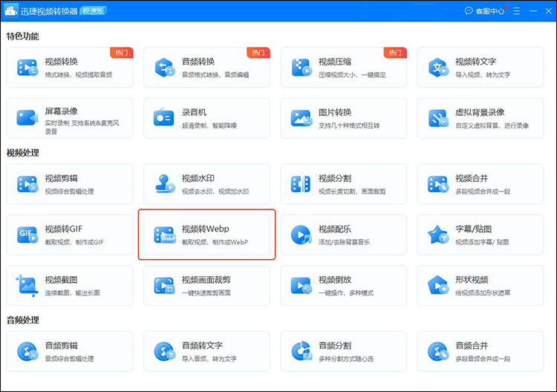557x392 pixels.
Task: Open the hamburger menu in title bar
Action: click(516, 11)
